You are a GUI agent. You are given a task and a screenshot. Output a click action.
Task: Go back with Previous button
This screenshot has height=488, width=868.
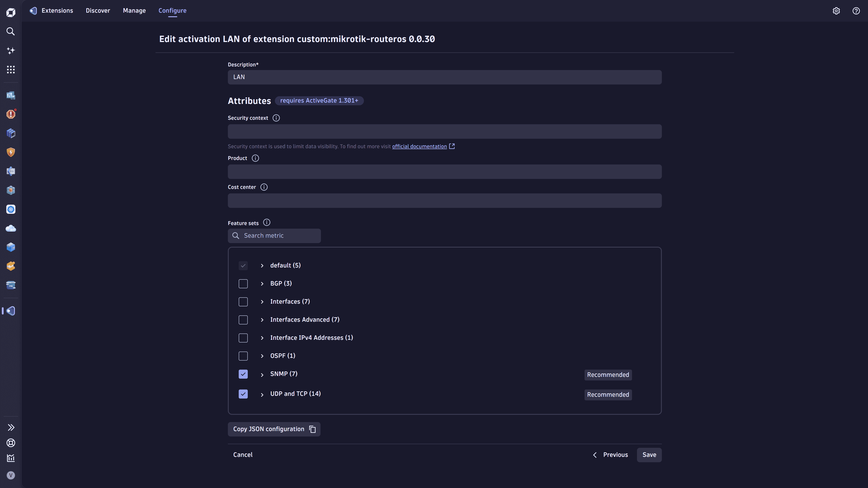(x=610, y=455)
